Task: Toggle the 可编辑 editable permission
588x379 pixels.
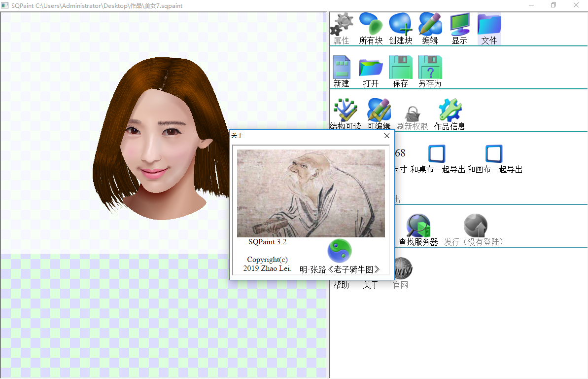Action: (379, 114)
